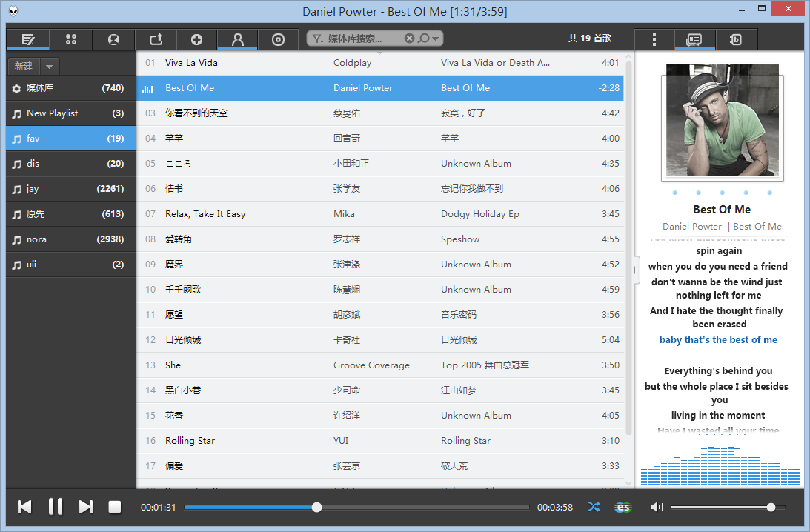Select the playlist edit view icon
Image resolution: width=810 pixels, height=532 pixels.
pyautogui.click(x=27, y=39)
